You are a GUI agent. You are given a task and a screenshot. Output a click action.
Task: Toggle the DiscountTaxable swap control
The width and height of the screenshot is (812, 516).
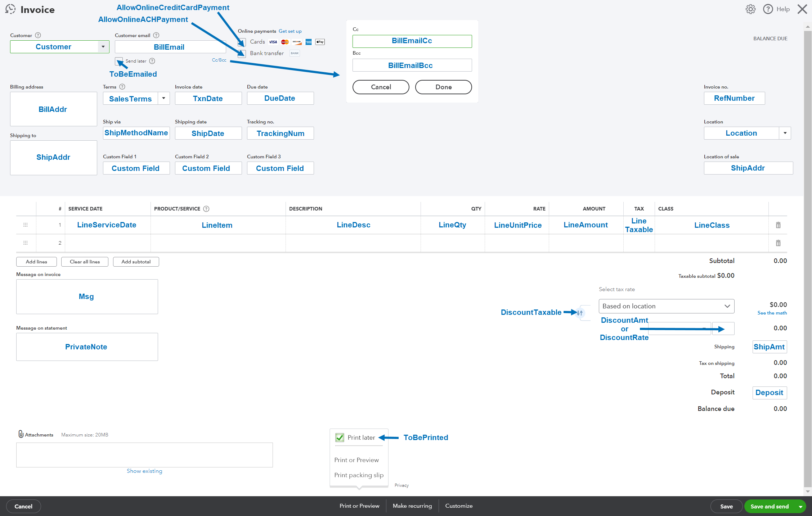(x=580, y=313)
